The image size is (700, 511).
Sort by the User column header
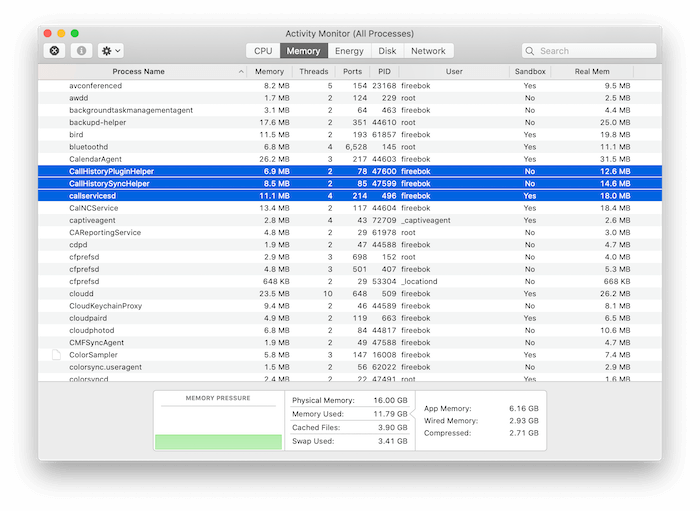454,71
